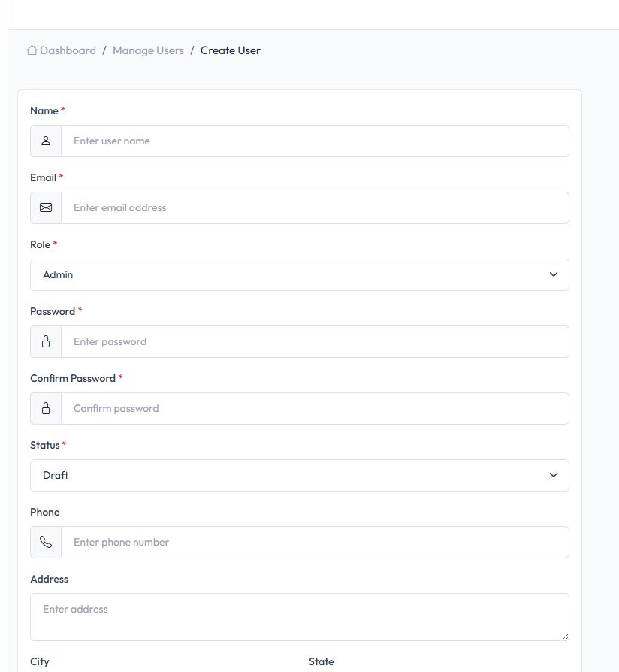Click the lock icon next to confirm password
The width and height of the screenshot is (619, 672).
45,408
